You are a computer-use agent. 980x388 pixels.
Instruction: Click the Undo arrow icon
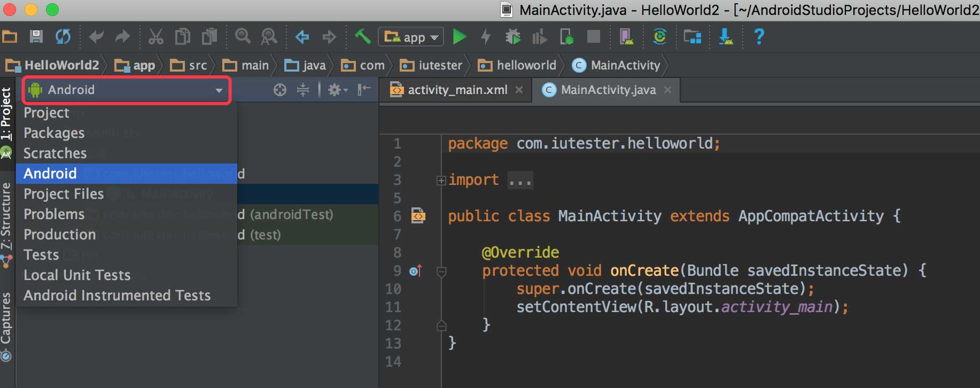(x=97, y=37)
